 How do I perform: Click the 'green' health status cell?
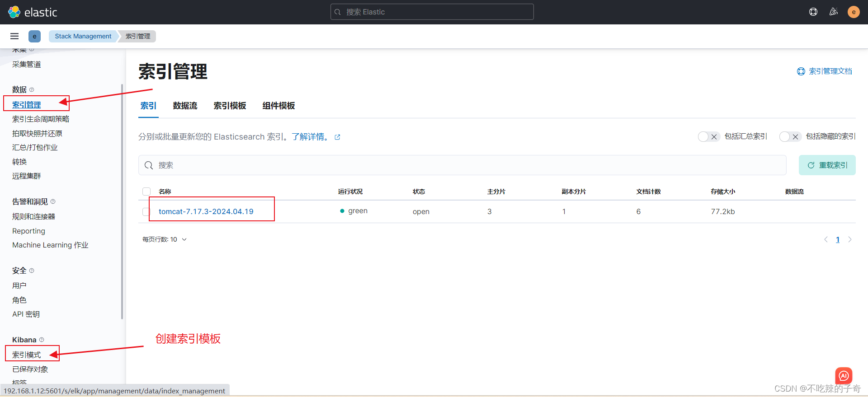tap(354, 211)
